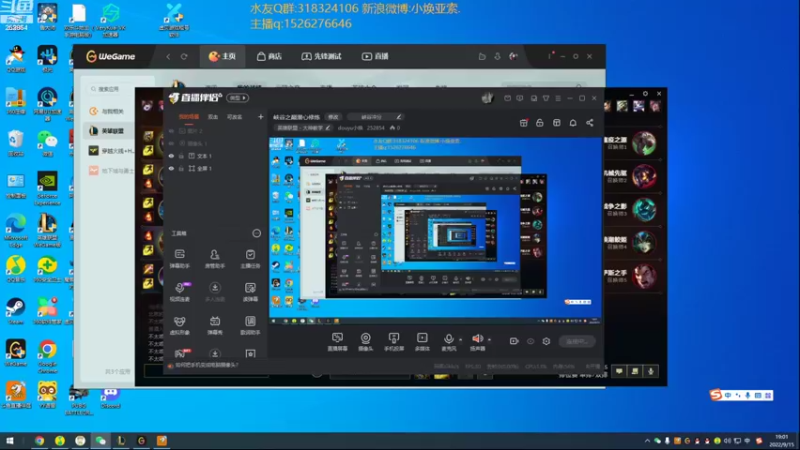Add a new scene with plus button
This screenshot has height=450, width=800.
(x=260, y=117)
